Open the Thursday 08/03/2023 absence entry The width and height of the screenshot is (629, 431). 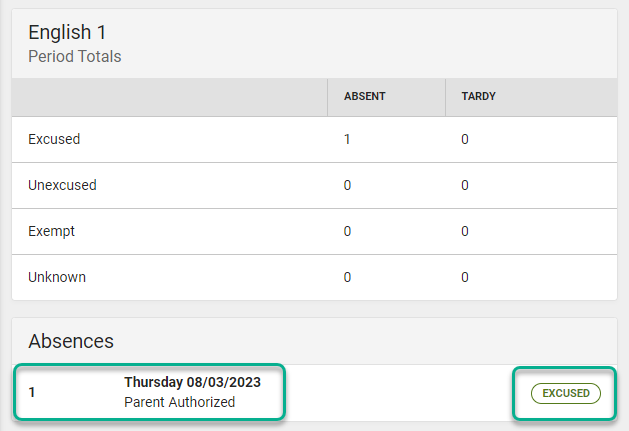tap(192, 382)
